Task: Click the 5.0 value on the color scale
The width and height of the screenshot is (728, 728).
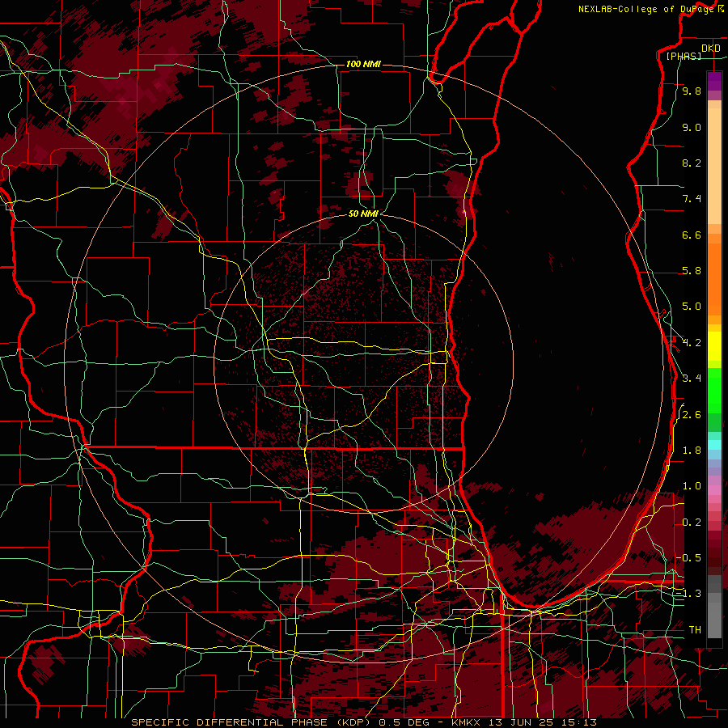Action: pos(692,307)
